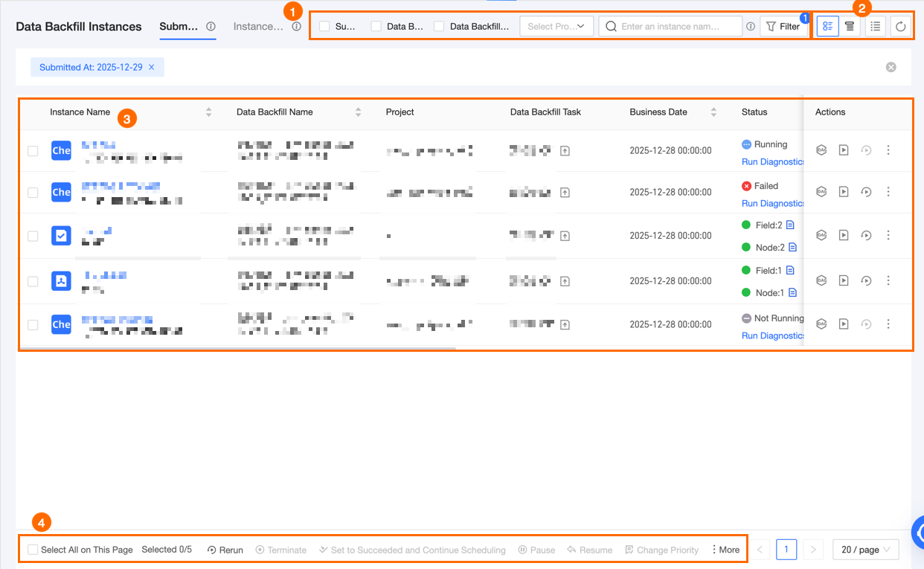Click the info icon next to Instance... tab
The image size is (924, 569).
coord(296,26)
